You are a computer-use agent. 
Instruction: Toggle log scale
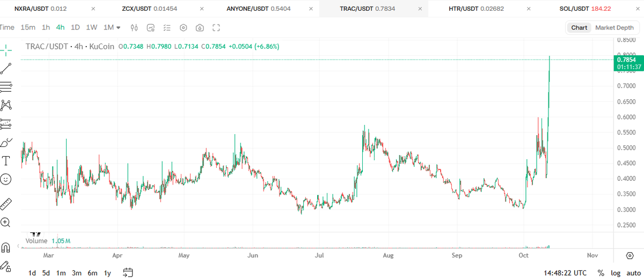coord(616,273)
